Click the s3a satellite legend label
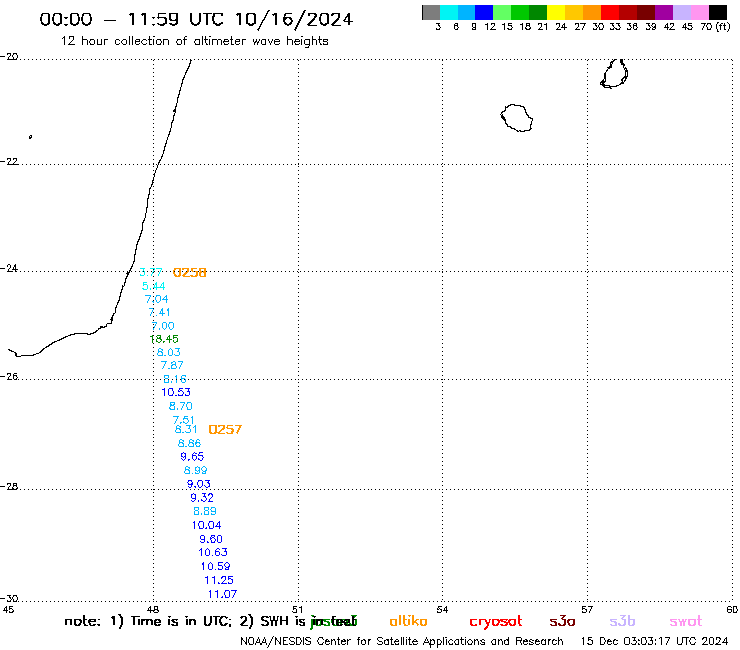 coord(562,621)
